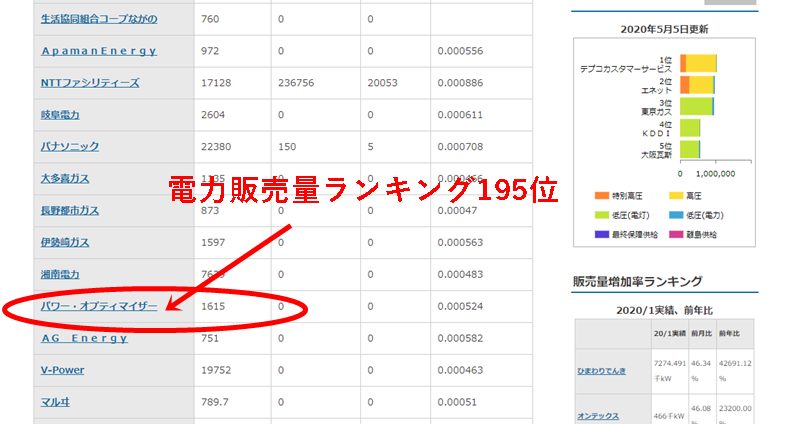Viewport: 800px width, 424px height.
Task: Select the value 0.000463
Action: tap(460, 370)
